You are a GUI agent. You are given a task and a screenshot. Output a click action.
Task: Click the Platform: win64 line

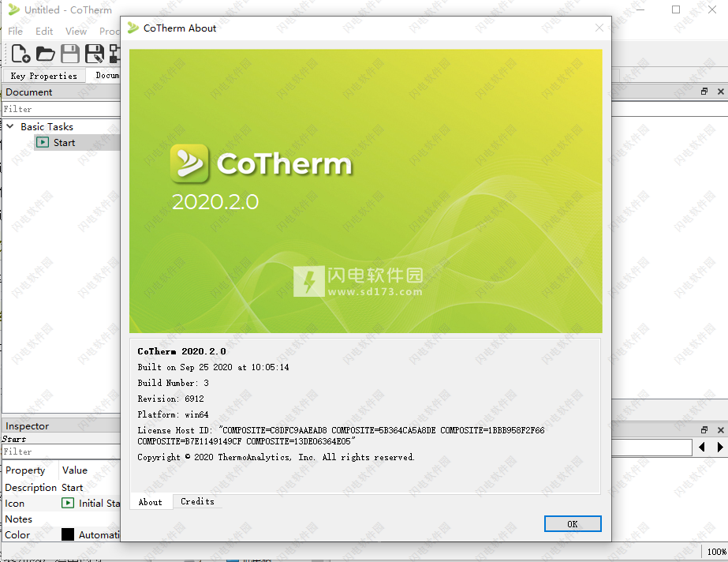[173, 414]
